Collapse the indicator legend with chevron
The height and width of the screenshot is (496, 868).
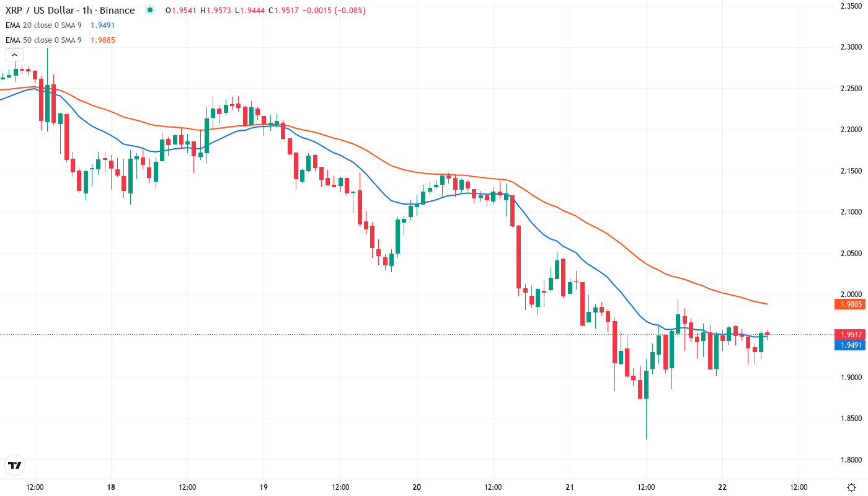point(14,55)
